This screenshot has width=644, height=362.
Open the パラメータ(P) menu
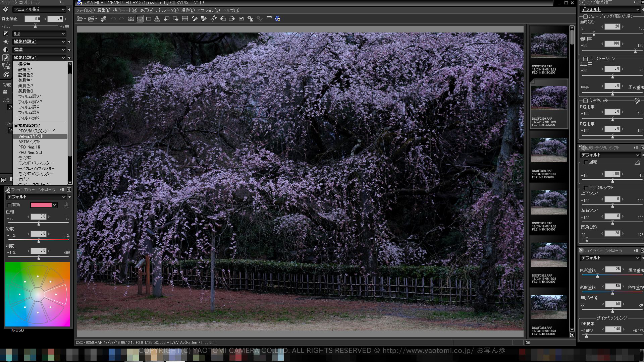point(167,10)
